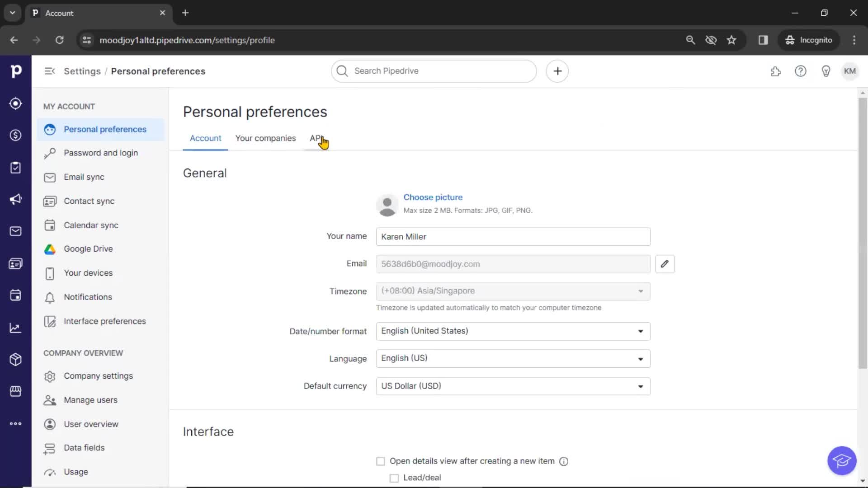Click the Email sync sidebar item
Viewport: 868px width, 488px height.
pos(84,177)
